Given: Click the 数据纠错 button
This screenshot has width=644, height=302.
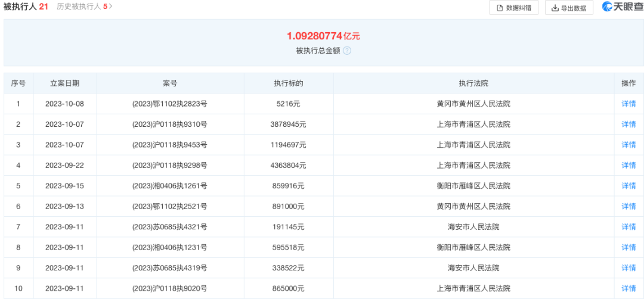Looking at the screenshot, I should [x=513, y=8].
